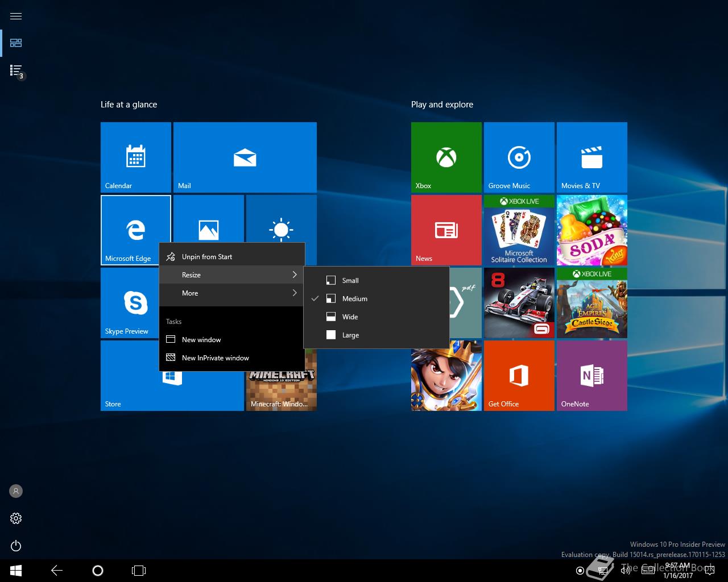Open the All apps list icon

click(16, 70)
